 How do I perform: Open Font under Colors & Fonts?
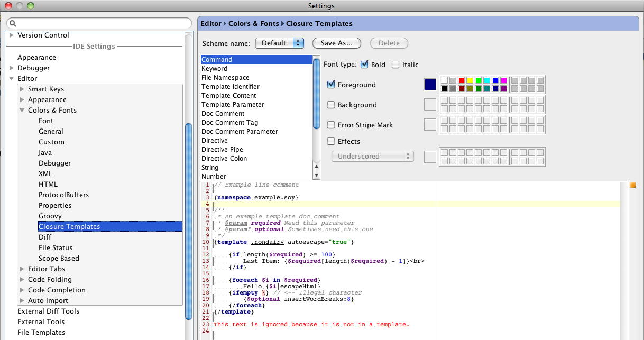click(x=46, y=121)
